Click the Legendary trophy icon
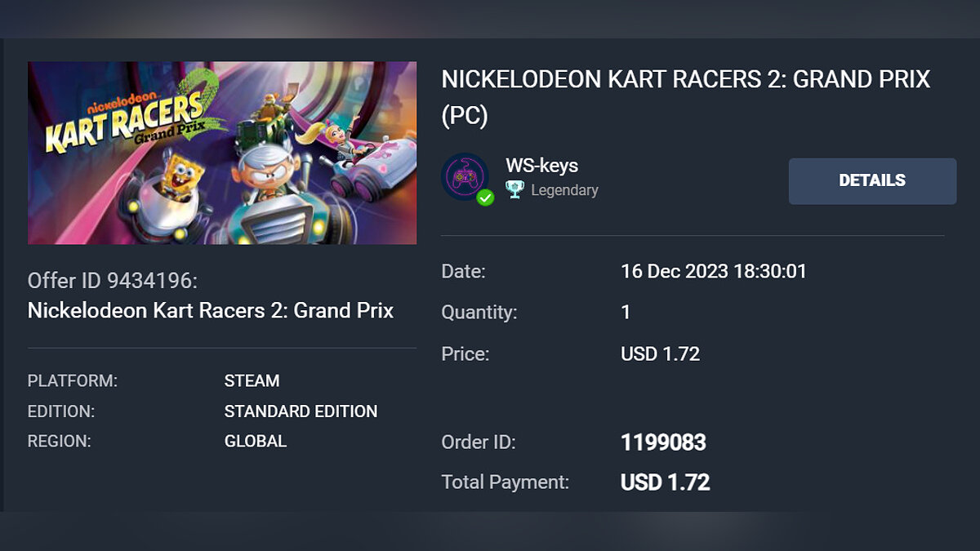 (x=514, y=190)
